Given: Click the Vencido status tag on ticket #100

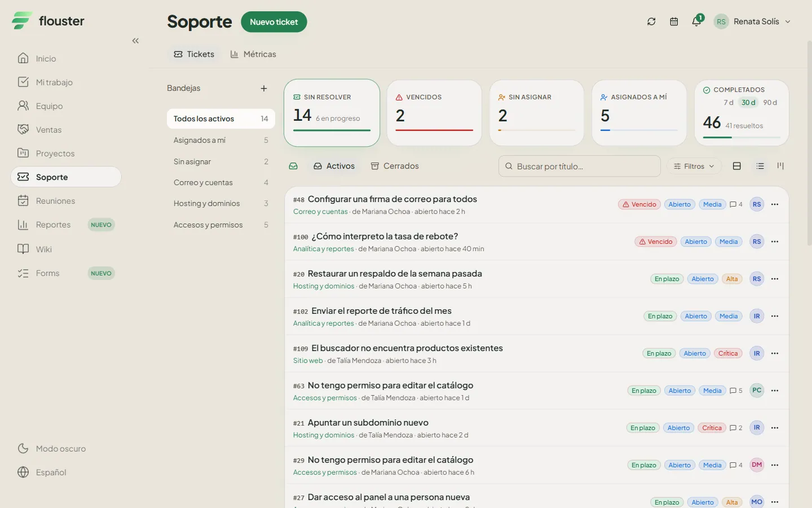Looking at the screenshot, I should pyautogui.click(x=655, y=242).
